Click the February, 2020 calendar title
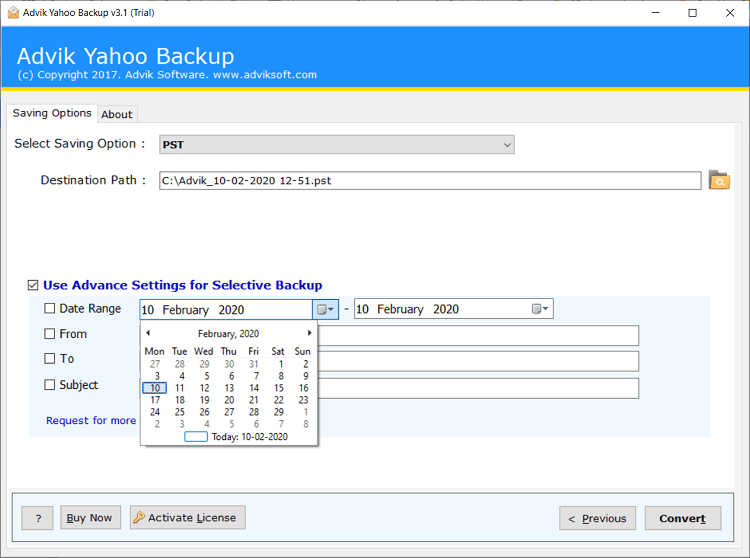Viewport: 750px width, 558px height. (229, 333)
